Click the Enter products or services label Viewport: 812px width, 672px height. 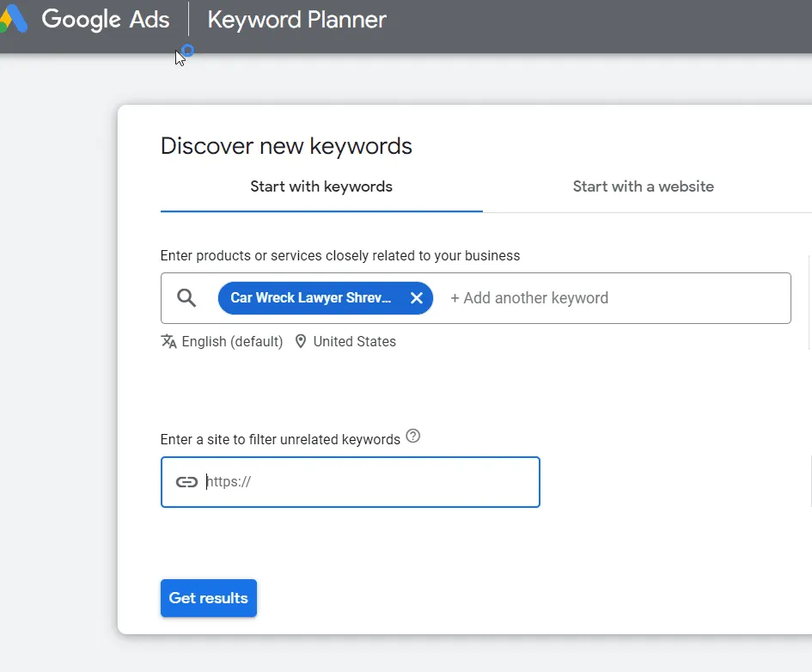[x=340, y=256]
